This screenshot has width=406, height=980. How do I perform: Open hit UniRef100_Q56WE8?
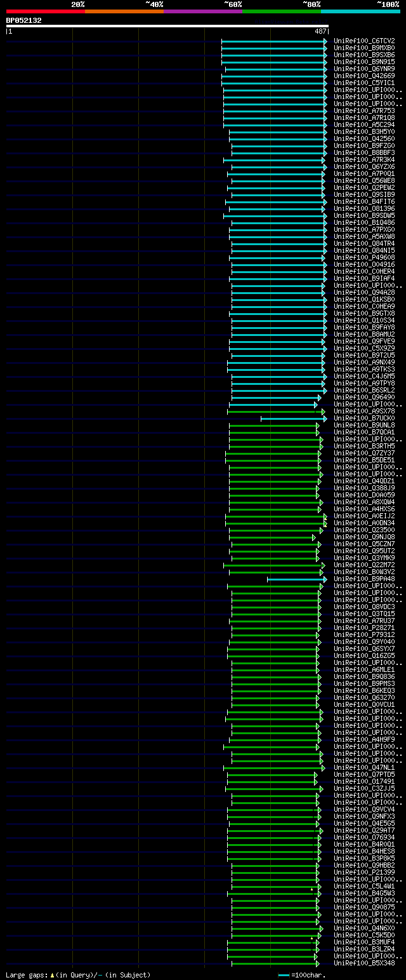tap(364, 180)
